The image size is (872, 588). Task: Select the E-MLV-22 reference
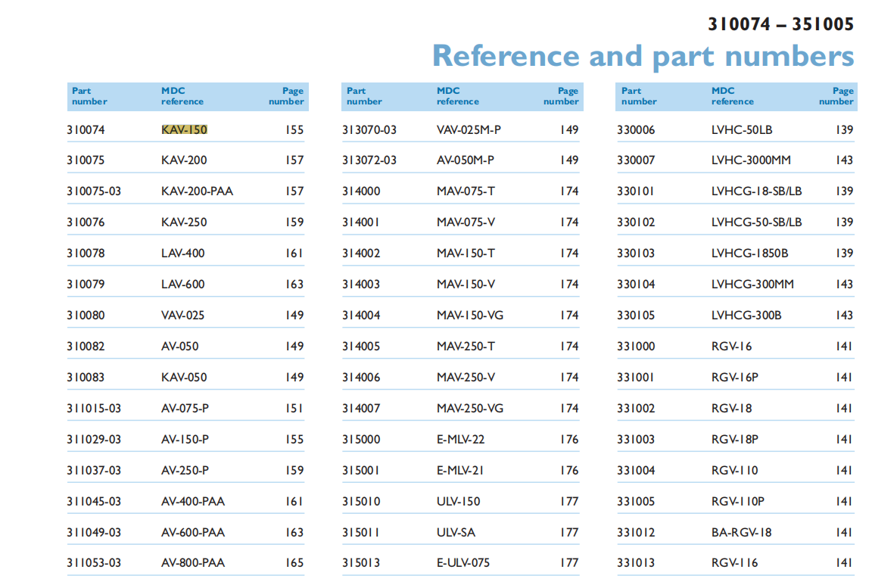460,440
